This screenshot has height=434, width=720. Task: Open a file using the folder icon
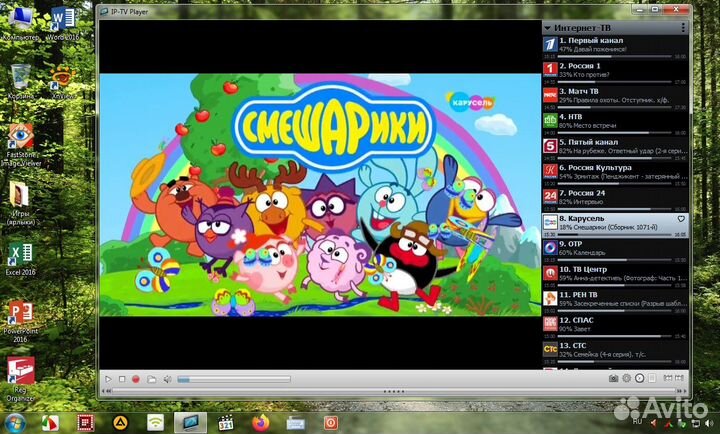152,379
